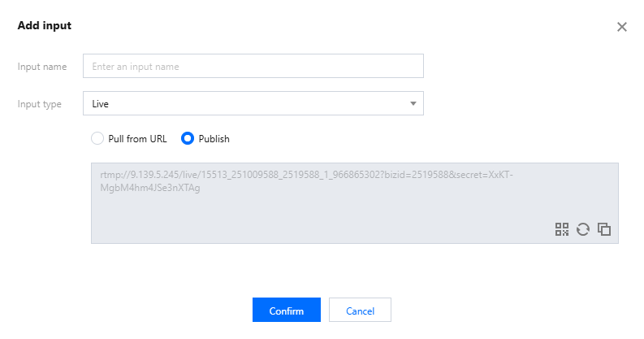
Task: Show the QR code for the publish URL
Action: 562,229
